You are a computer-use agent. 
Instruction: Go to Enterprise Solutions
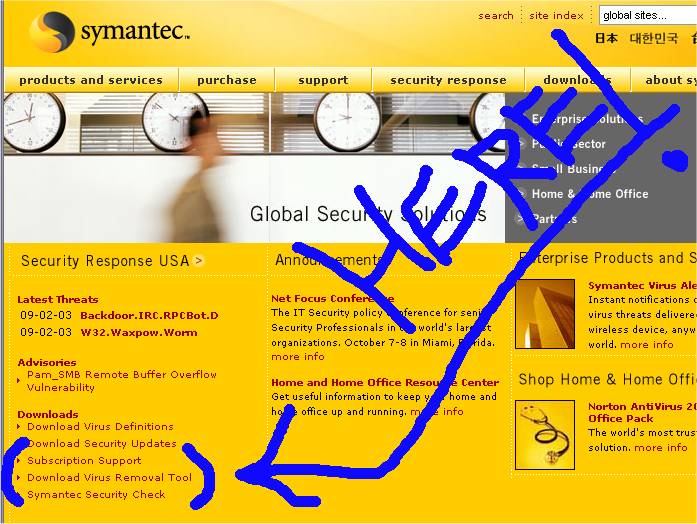(587, 119)
